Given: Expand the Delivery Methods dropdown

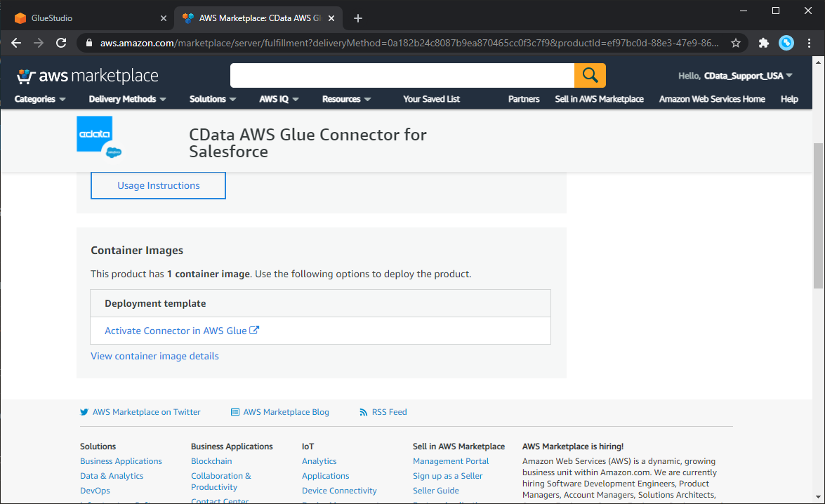Looking at the screenshot, I should (x=127, y=99).
